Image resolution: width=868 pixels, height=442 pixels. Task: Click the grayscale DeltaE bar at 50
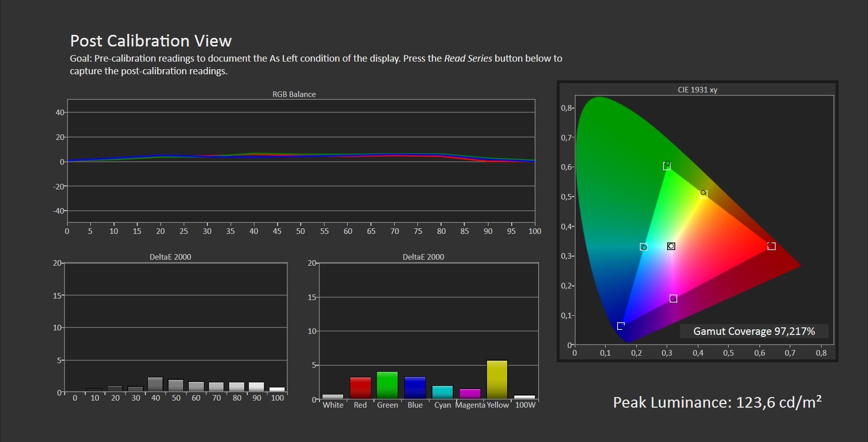(176, 385)
